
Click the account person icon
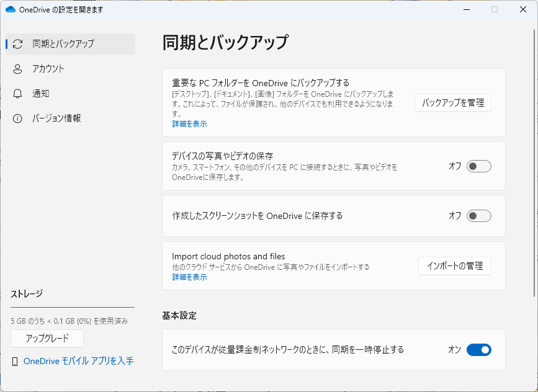(x=17, y=69)
